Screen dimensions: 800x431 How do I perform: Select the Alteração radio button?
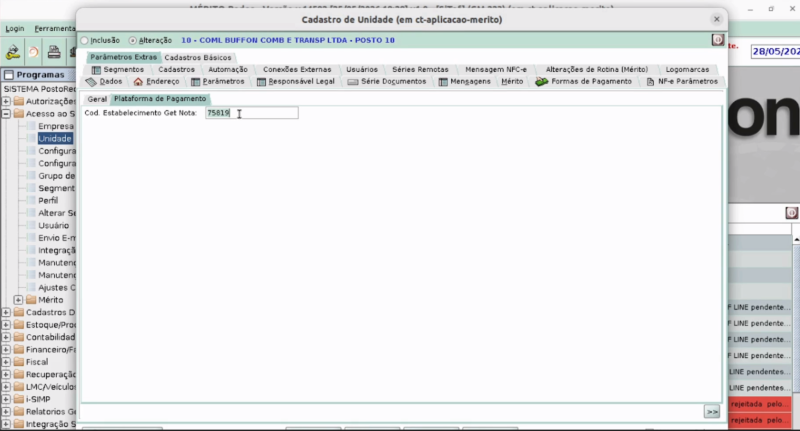pos(133,40)
